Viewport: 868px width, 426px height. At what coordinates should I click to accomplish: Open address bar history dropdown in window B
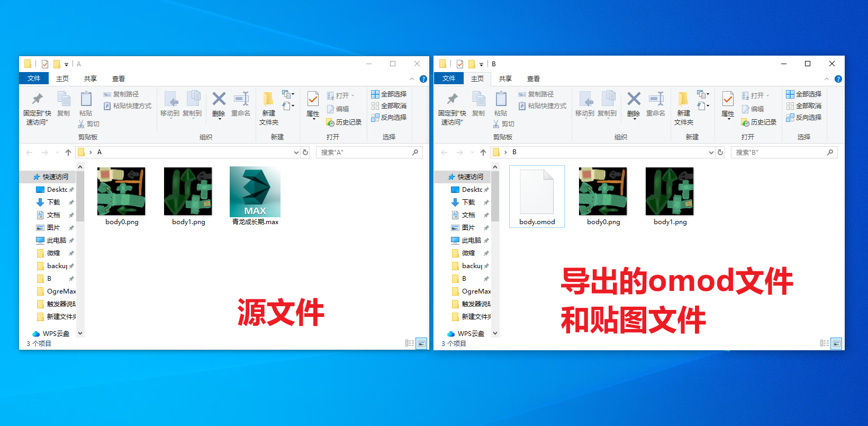click(x=711, y=153)
